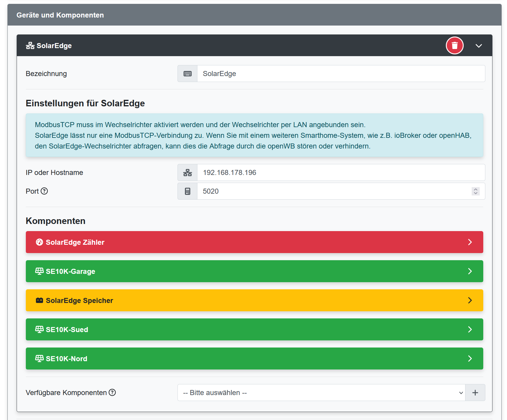
Task: Edit the IP oder Hostname field
Action: 341,173
